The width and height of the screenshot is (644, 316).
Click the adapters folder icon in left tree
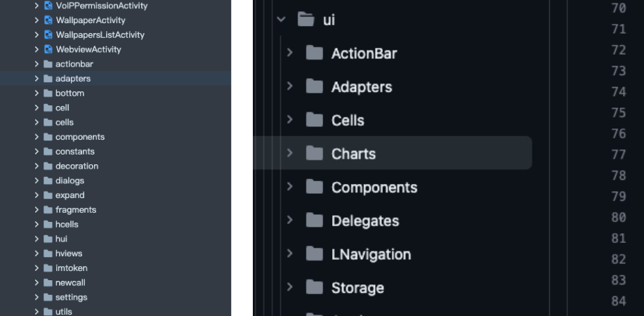tap(48, 79)
